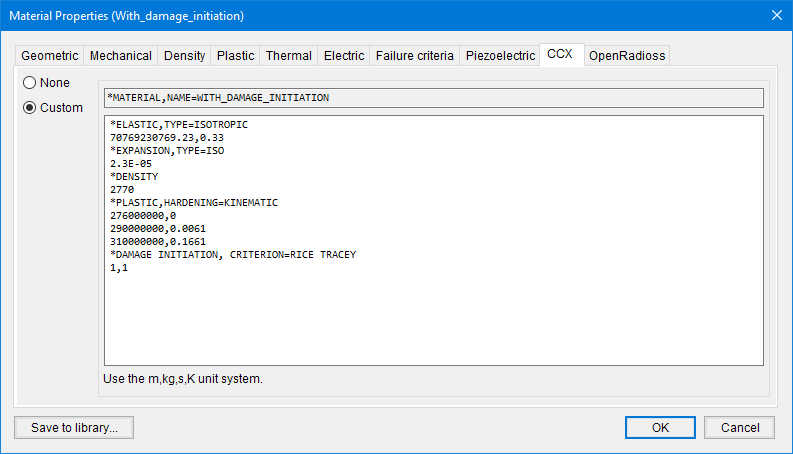Viewport: 793px width, 454px height.
Task: Open the Failure criteria tab
Action: [414, 56]
